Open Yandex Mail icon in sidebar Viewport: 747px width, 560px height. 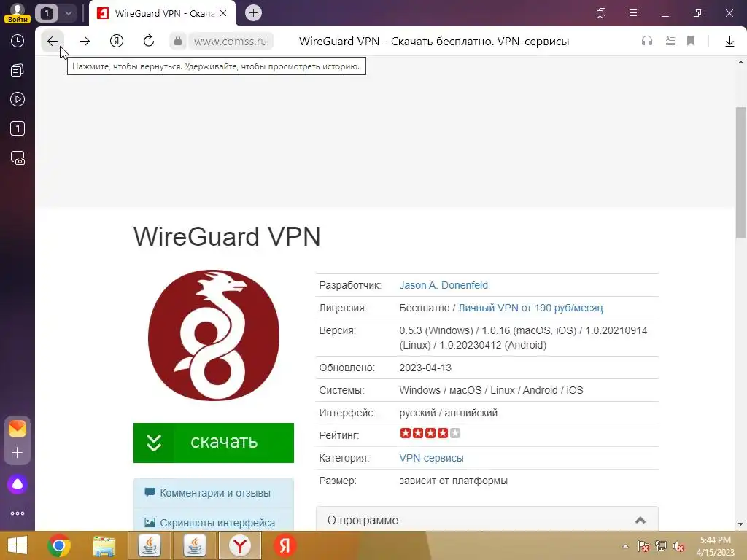(18, 429)
